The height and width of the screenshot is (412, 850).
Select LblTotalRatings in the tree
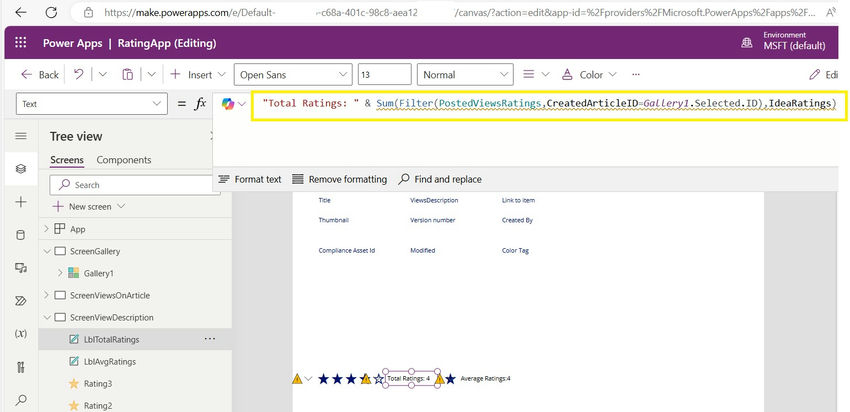[x=111, y=339]
